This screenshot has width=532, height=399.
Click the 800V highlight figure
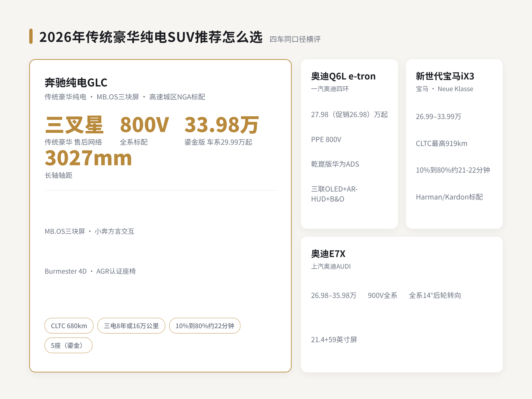tap(144, 125)
